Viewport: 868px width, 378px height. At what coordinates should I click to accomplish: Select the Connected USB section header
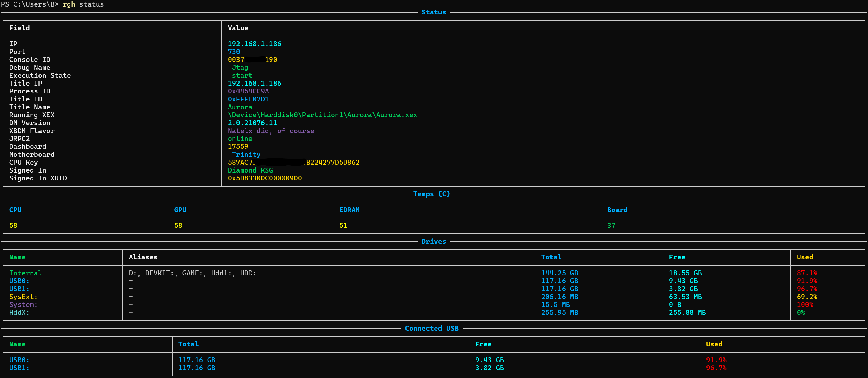[x=432, y=328]
